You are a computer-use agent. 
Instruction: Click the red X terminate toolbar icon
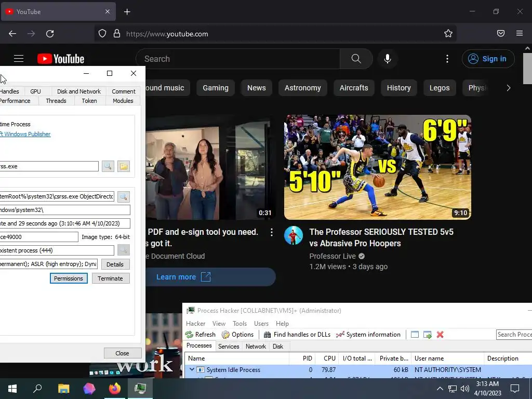440,335
